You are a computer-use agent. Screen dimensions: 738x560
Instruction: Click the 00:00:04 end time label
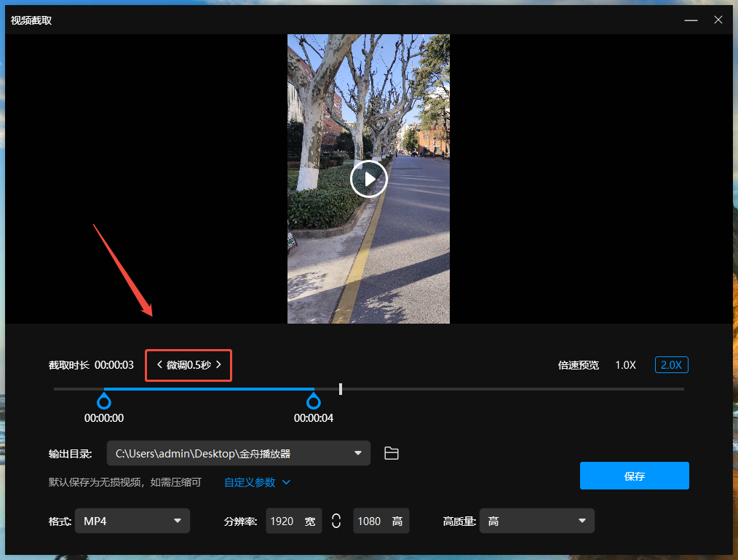point(314,418)
